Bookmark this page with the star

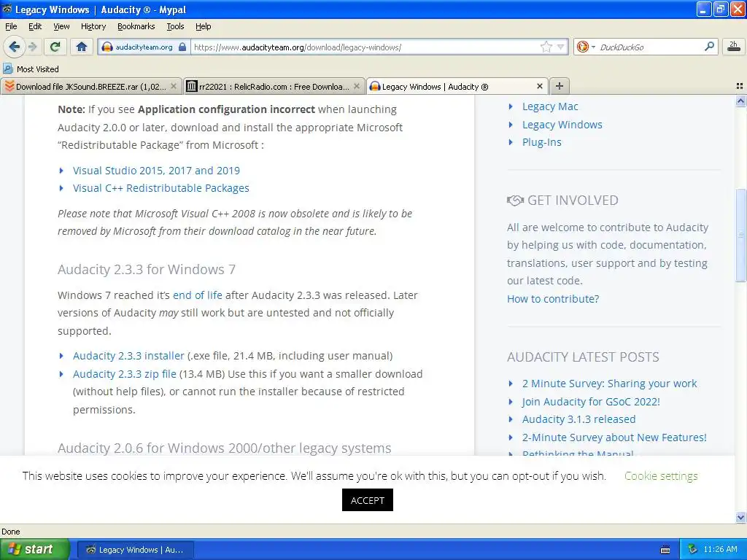coord(546,47)
